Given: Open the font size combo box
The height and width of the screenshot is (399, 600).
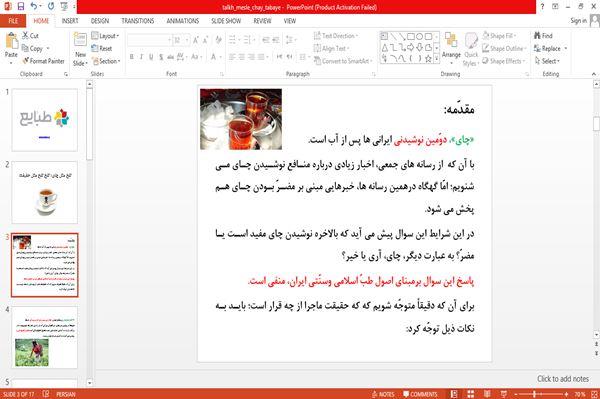Looking at the screenshot, I should [181, 40].
